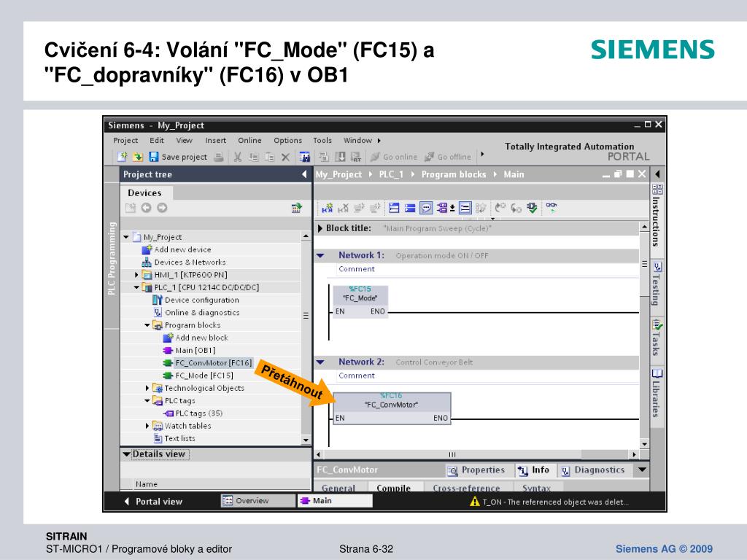Click the New project icon
The width and height of the screenshot is (747, 560).
click(x=122, y=157)
